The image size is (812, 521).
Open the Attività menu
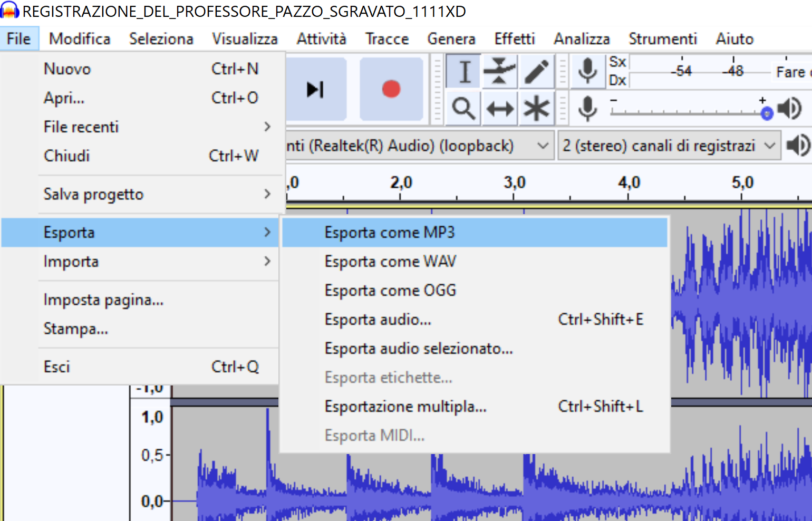pos(321,38)
